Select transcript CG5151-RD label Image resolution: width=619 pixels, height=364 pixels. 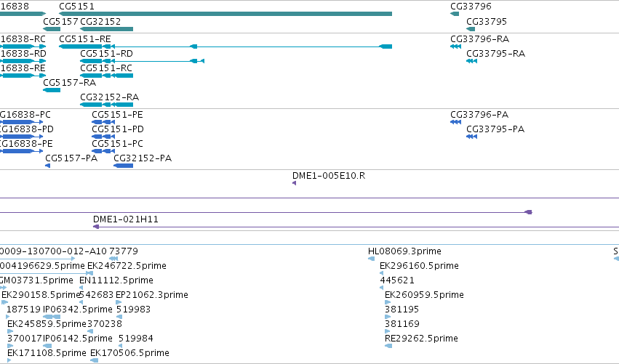coord(107,54)
